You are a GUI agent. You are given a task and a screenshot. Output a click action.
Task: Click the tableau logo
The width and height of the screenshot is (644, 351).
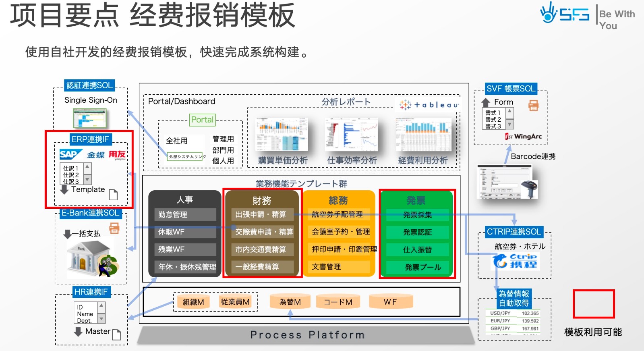(429, 105)
